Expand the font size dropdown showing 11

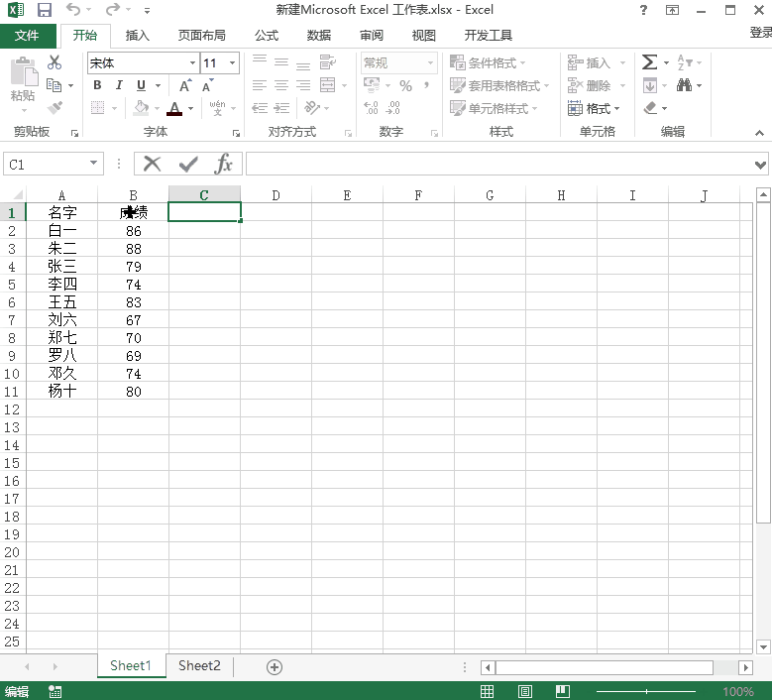233,63
